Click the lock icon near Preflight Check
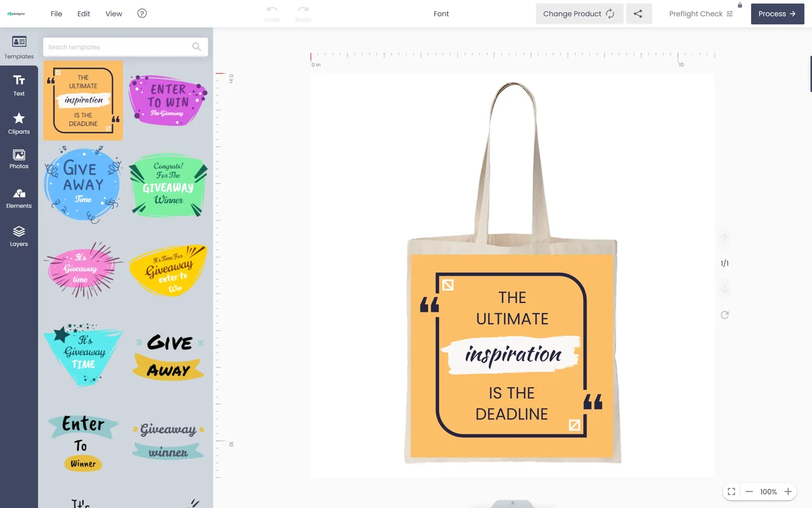Screen dimensions: 812x508 [x=740, y=5]
